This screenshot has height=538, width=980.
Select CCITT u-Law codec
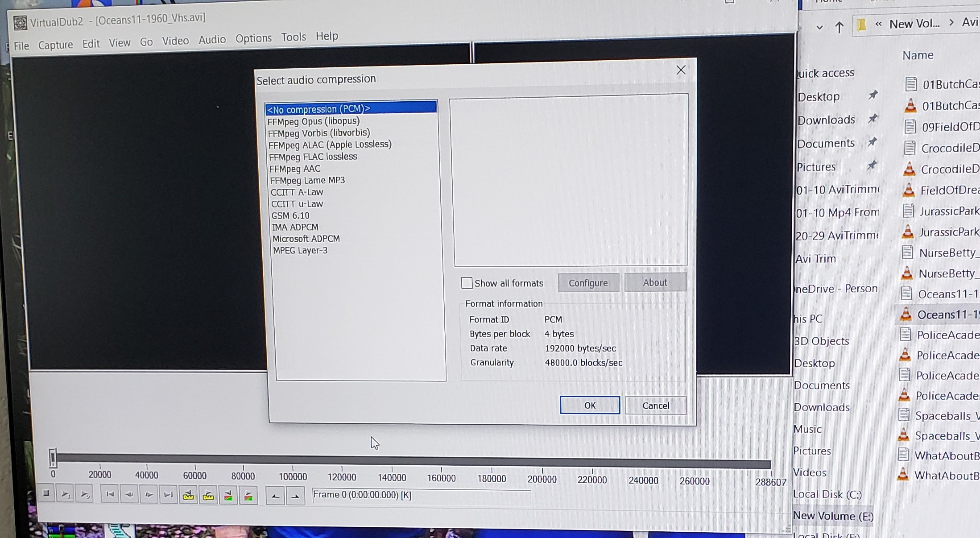click(297, 204)
